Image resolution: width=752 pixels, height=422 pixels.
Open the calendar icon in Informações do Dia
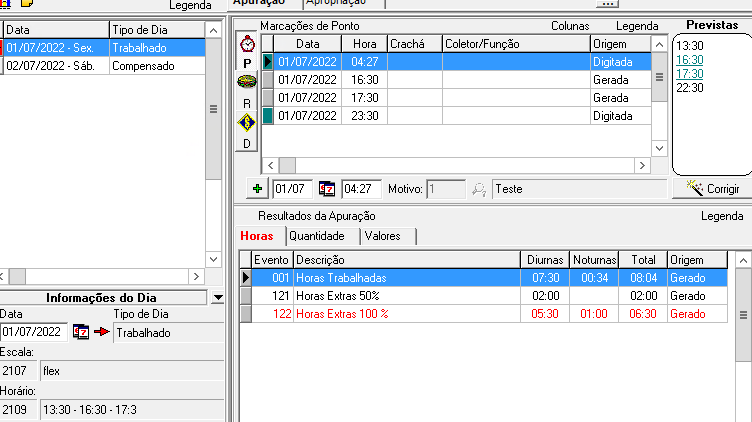click(82, 332)
